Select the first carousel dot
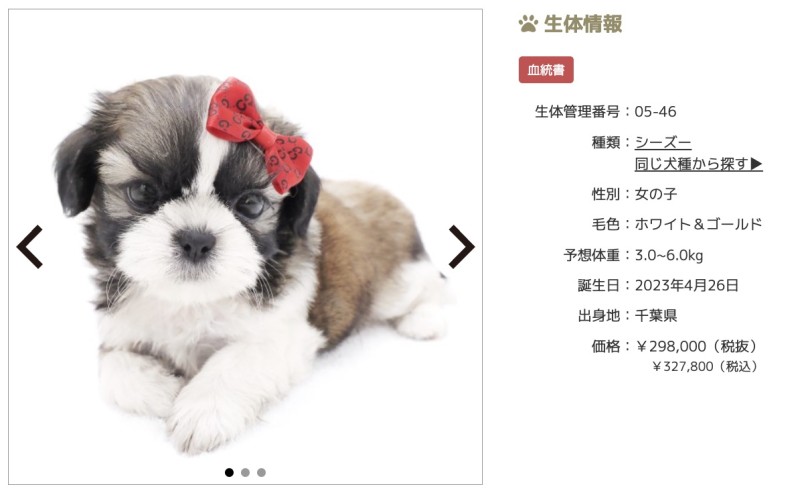This screenshot has height=491, width=810. pos(229,472)
